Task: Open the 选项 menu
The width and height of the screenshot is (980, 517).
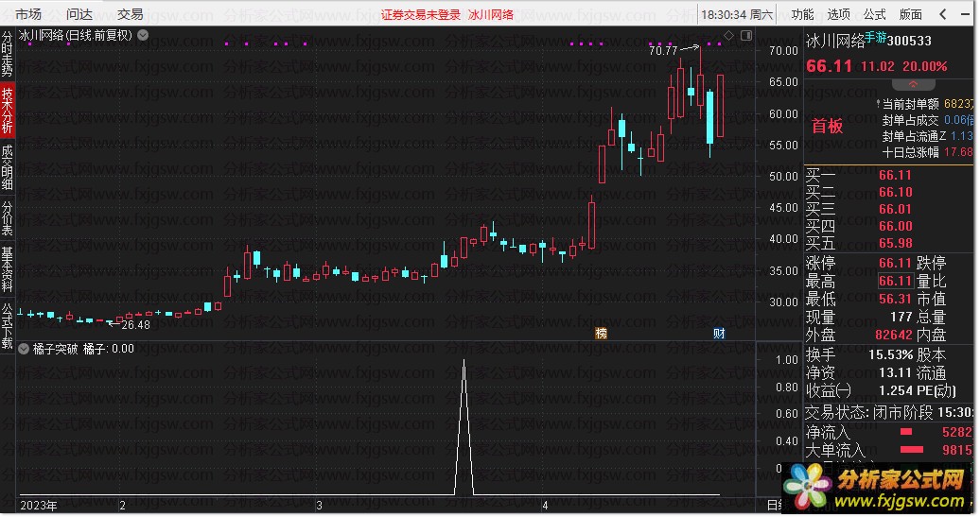Action: pos(839,14)
